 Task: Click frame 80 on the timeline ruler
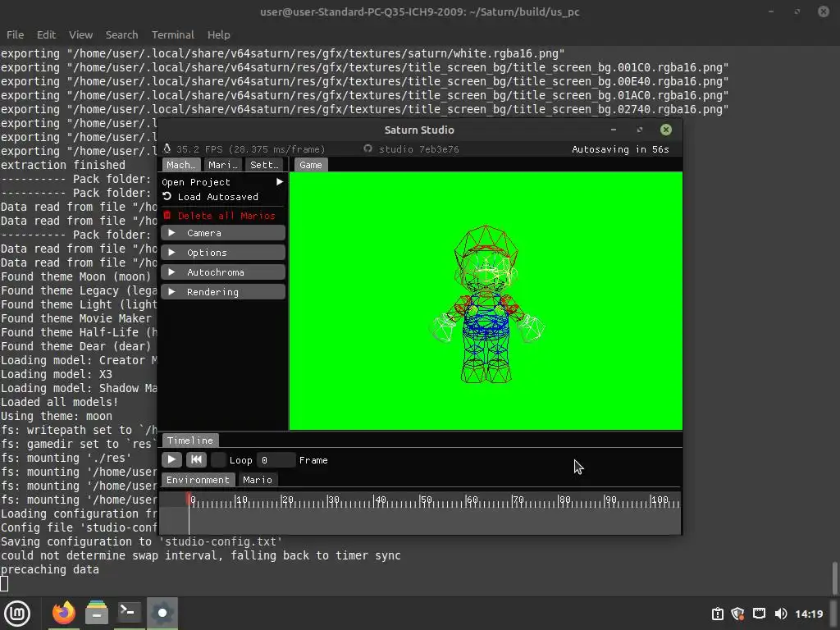coord(564,500)
